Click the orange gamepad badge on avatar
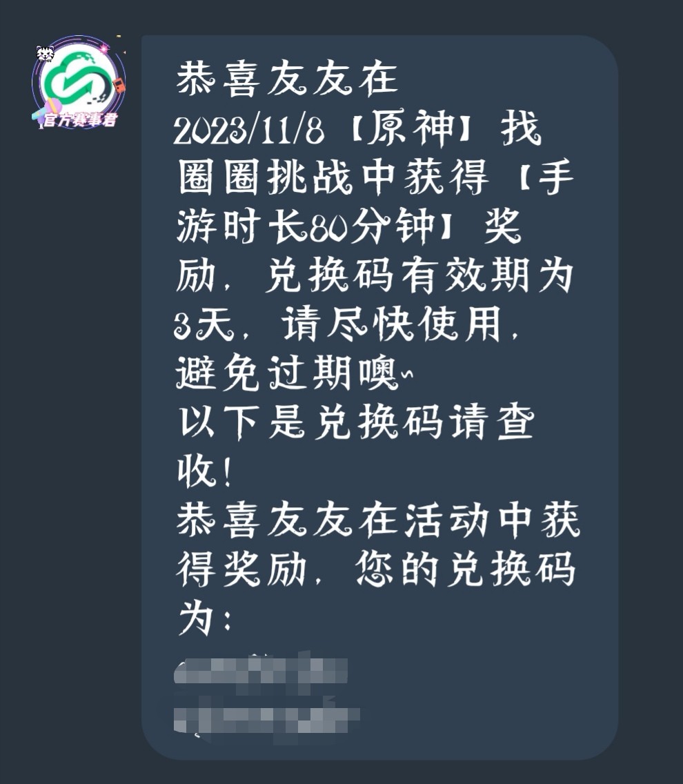Image resolution: width=683 pixels, height=784 pixels. click(x=119, y=85)
